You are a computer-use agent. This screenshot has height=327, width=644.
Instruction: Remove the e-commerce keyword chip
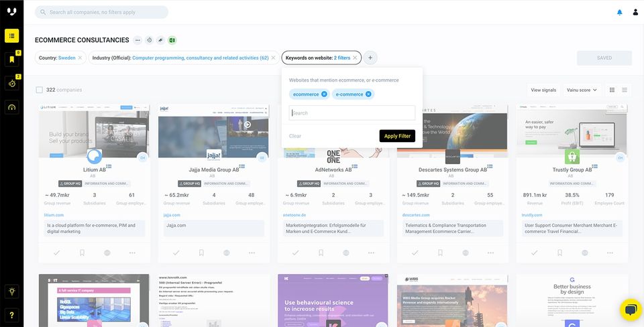coord(368,94)
